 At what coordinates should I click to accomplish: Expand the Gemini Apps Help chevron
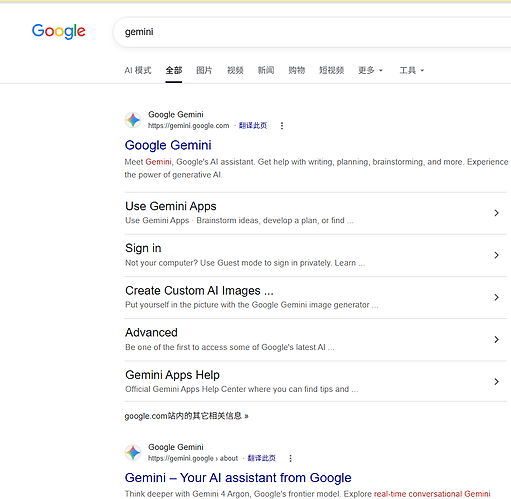coord(496,382)
